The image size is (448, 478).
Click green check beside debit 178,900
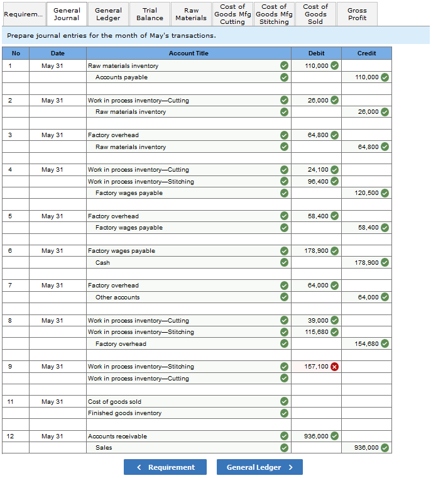[x=334, y=251]
